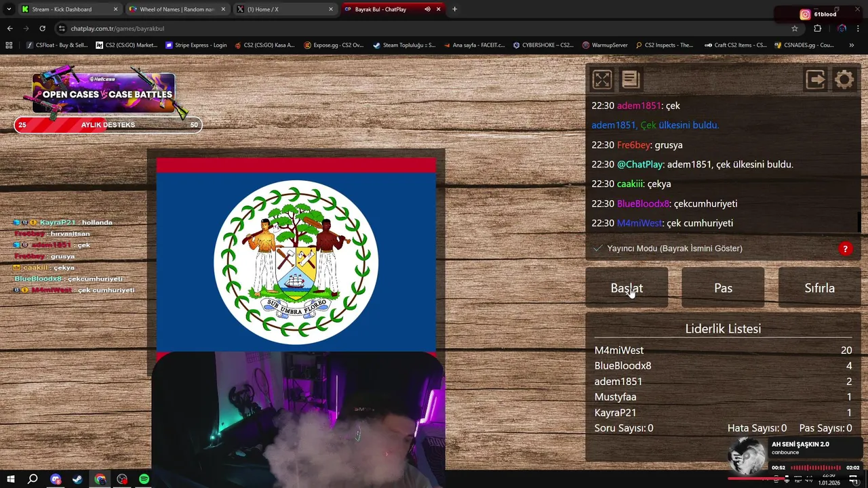Click BlueBloodx8's çekcumhuriyeti chat message
Viewport: 868px width, 488px height.
[x=665, y=203]
